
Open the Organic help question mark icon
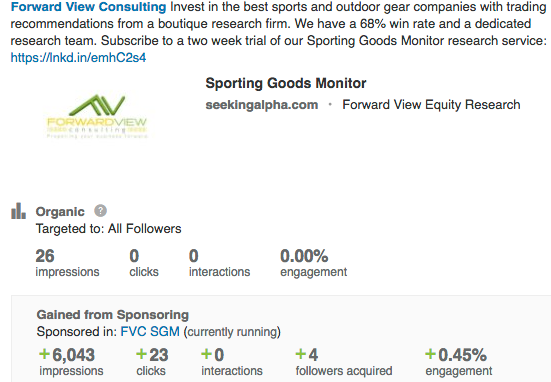pyautogui.click(x=101, y=211)
